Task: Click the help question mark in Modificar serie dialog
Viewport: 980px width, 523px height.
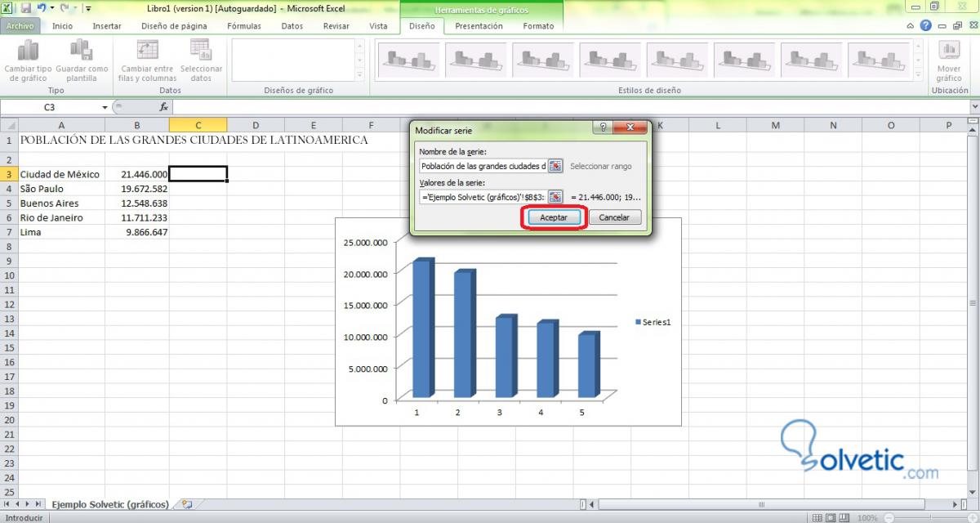Action: [603, 128]
